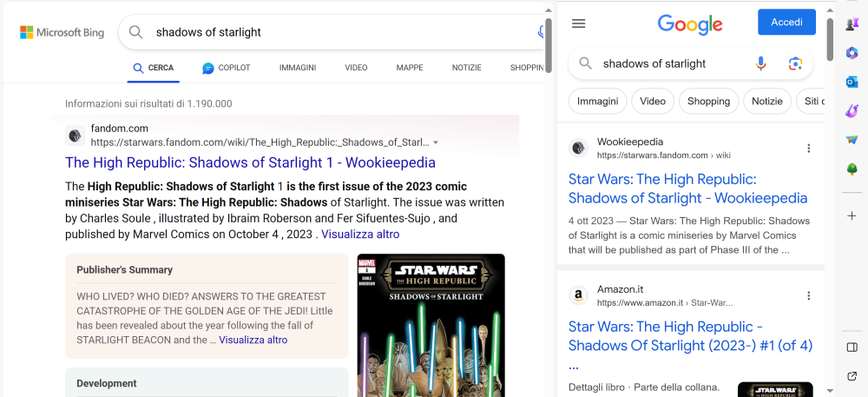Click "Visualizza altro" in Publisher's Summary card
This screenshot has height=397, width=868.
coord(253,340)
